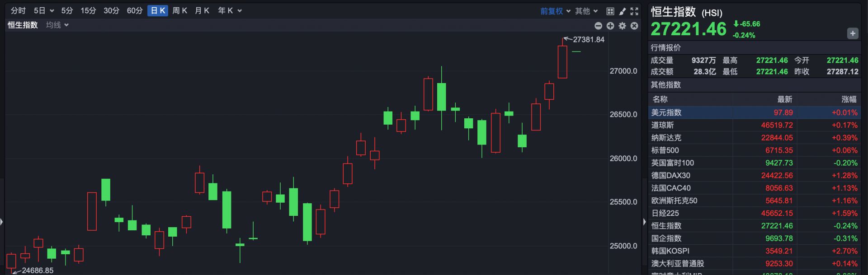This screenshot has width=868, height=275.
Task: Zoom out chart with minus icon
Action: [x=598, y=26]
